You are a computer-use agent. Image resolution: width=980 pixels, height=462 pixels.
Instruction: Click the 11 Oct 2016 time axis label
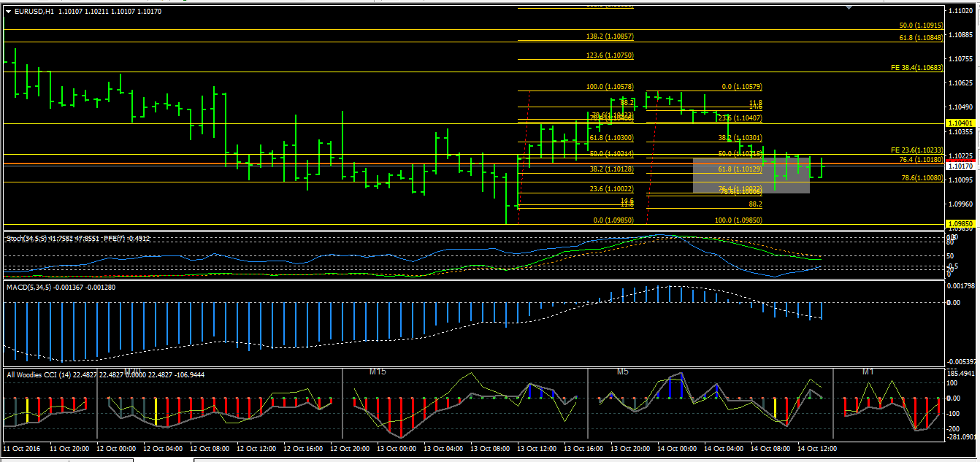23,448
